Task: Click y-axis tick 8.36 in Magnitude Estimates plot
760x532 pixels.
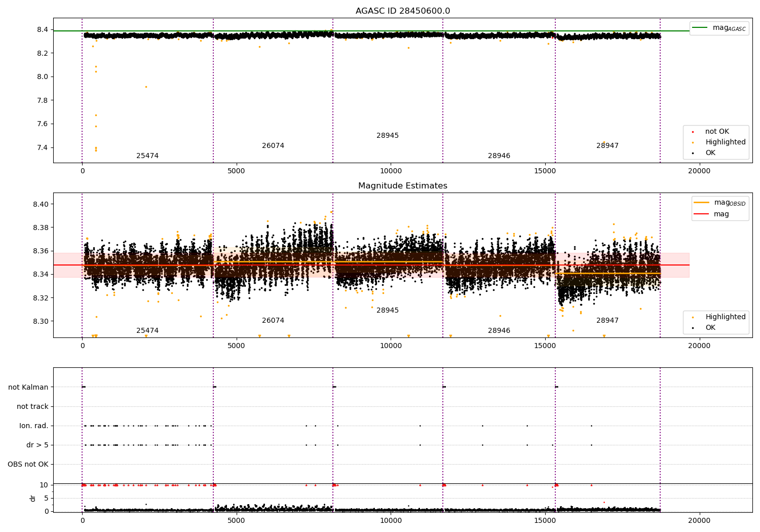Action: (41, 251)
